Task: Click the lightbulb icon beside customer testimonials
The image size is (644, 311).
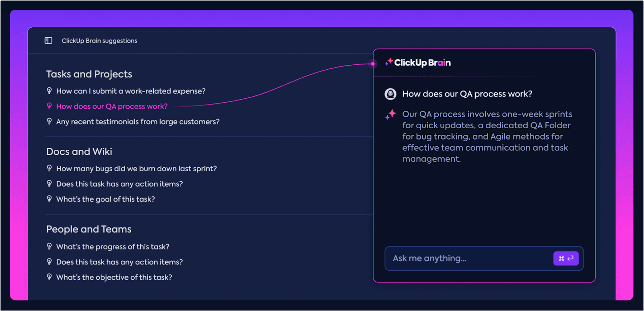Action: coord(49,122)
